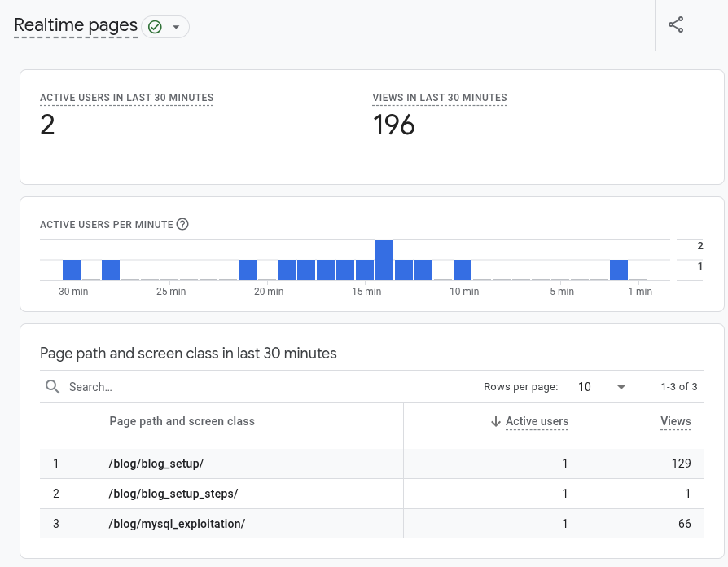Viewport: 728px width, 567px height.
Task: Select the /blog/blog_setup_steps/ row
Action: pos(173,494)
